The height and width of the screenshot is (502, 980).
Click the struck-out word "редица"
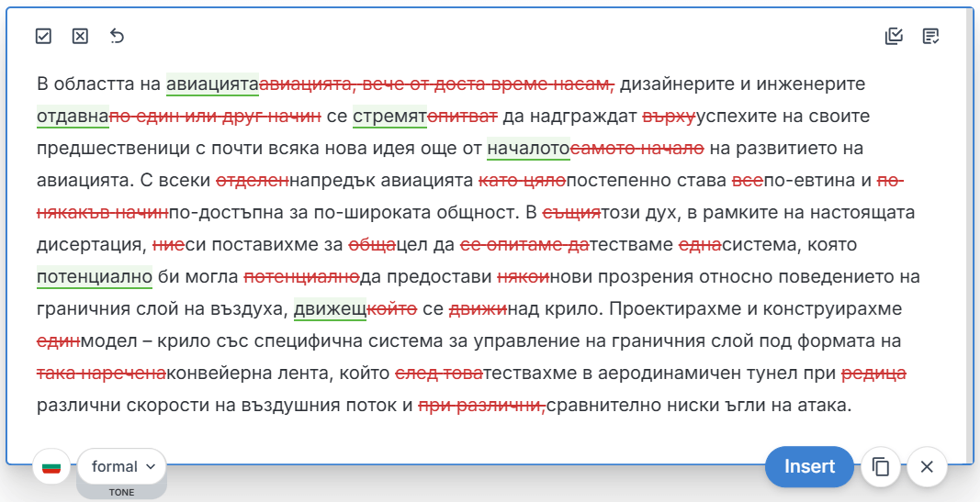pyautogui.click(x=873, y=374)
